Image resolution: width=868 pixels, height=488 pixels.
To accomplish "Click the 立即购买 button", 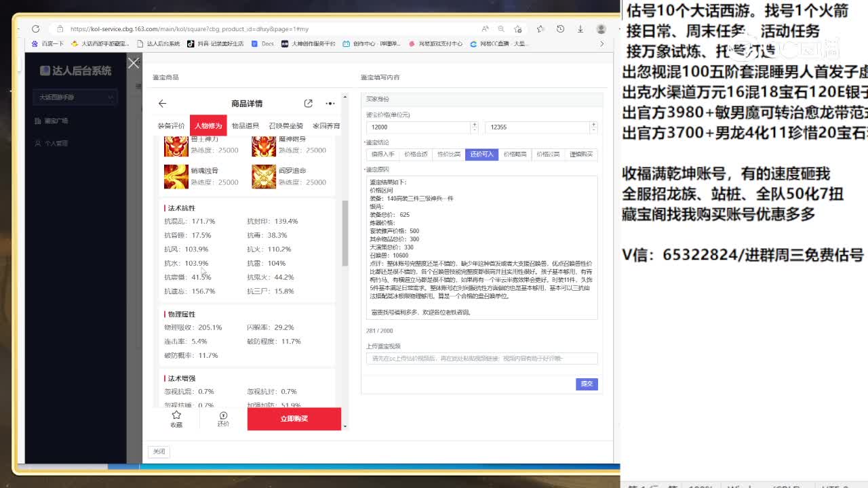I will (x=294, y=419).
